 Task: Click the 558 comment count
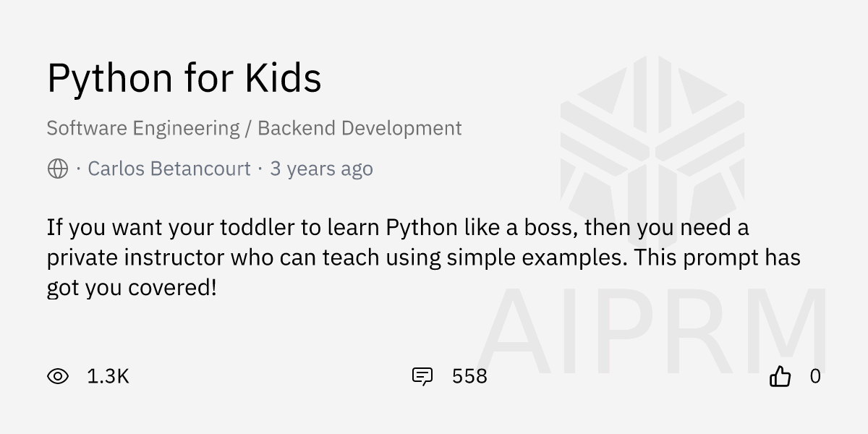(469, 376)
